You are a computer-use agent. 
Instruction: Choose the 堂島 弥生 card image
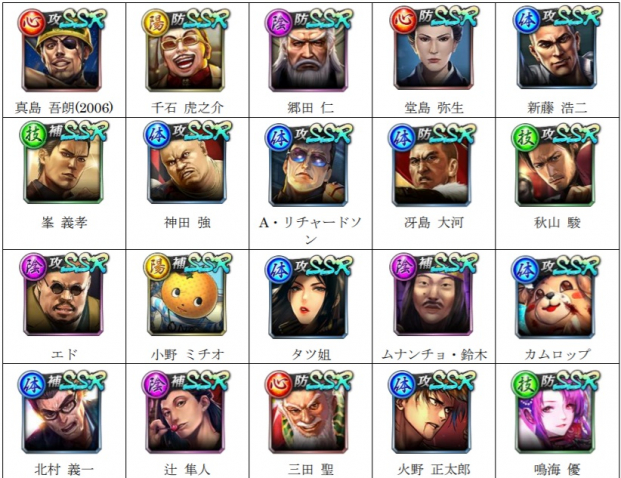(434, 50)
